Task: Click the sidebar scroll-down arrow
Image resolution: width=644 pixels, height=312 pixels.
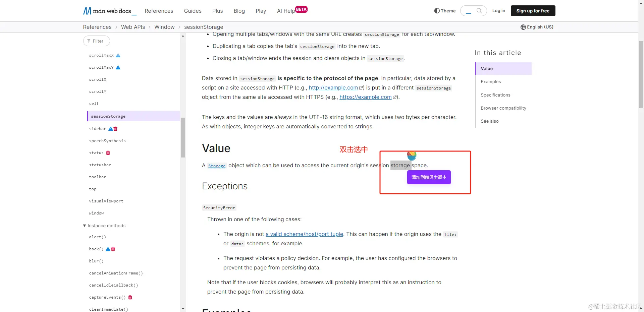Action: coord(183,309)
